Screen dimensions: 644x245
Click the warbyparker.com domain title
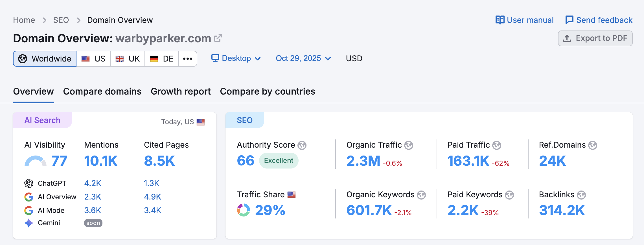click(x=163, y=38)
